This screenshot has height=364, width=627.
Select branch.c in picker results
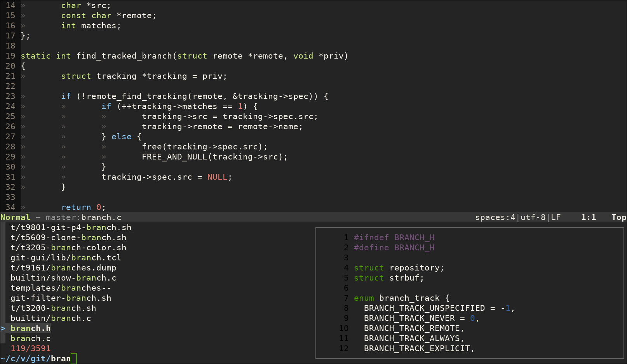31,338
